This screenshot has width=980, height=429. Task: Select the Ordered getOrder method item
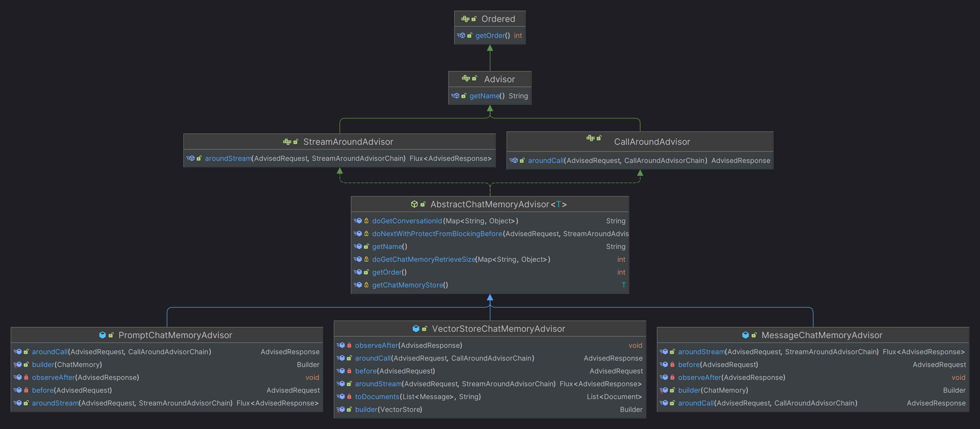point(489,35)
